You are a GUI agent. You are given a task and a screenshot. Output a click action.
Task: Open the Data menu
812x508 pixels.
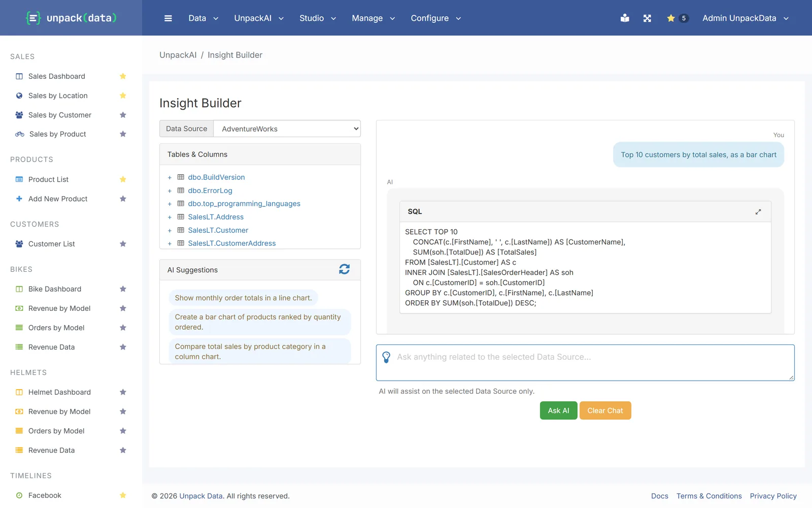203,18
